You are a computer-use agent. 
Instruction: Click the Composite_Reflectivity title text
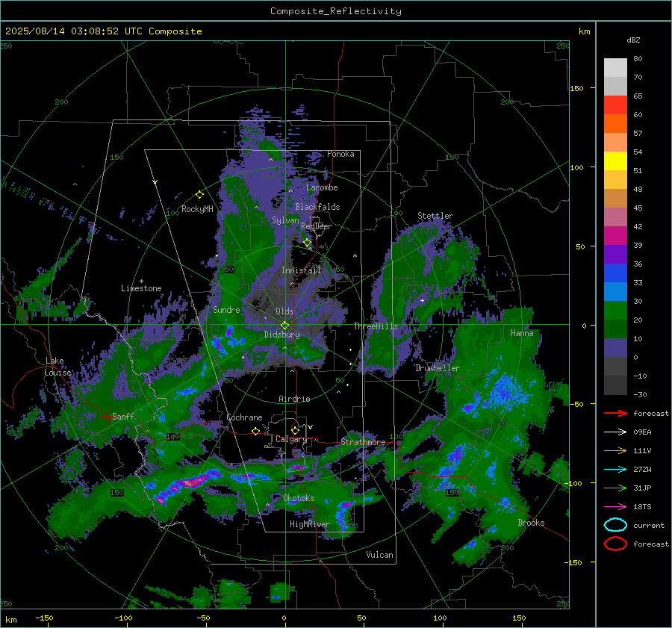pyautogui.click(x=335, y=11)
